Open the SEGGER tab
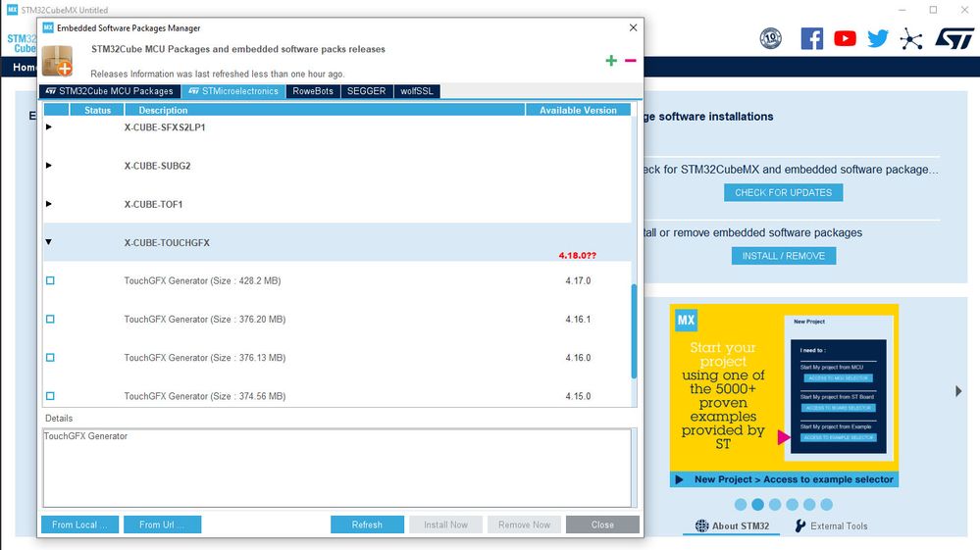 click(366, 91)
